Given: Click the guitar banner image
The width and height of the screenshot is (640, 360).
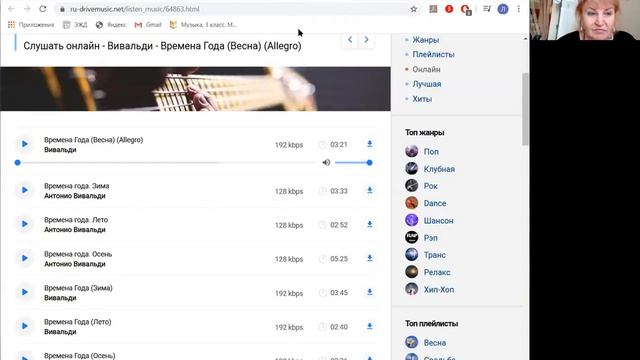Looking at the screenshot, I should [195, 89].
